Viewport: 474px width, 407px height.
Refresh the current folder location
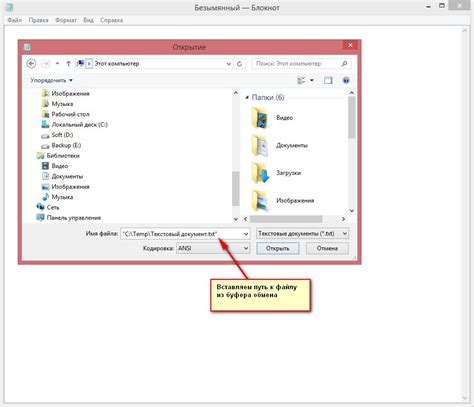click(239, 64)
